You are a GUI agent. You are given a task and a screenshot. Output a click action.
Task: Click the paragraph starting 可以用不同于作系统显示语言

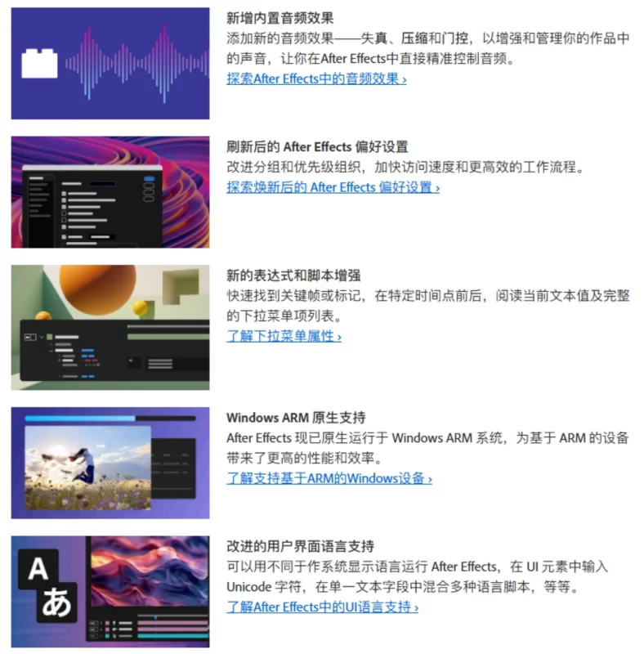[x=417, y=577]
